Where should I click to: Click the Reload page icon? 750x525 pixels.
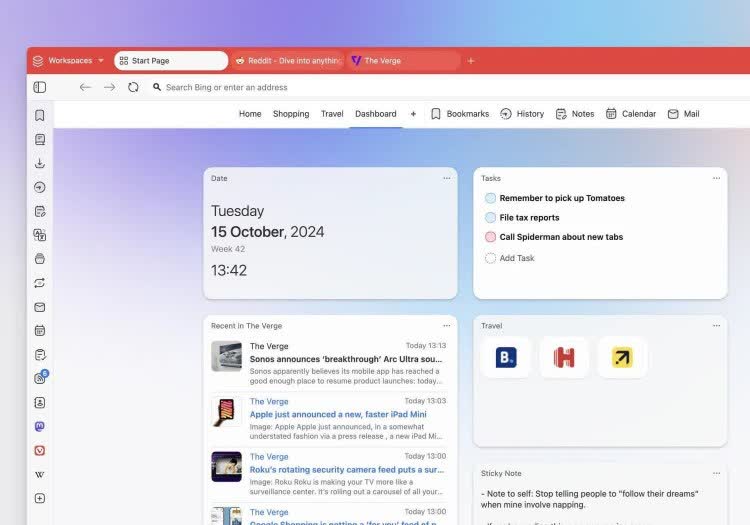pos(133,87)
